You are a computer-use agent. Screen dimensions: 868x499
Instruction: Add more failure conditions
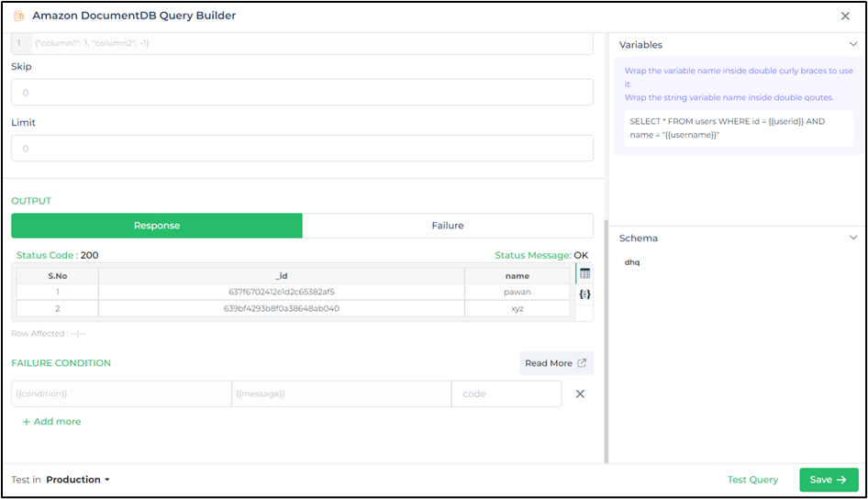pyautogui.click(x=51, y=422)
